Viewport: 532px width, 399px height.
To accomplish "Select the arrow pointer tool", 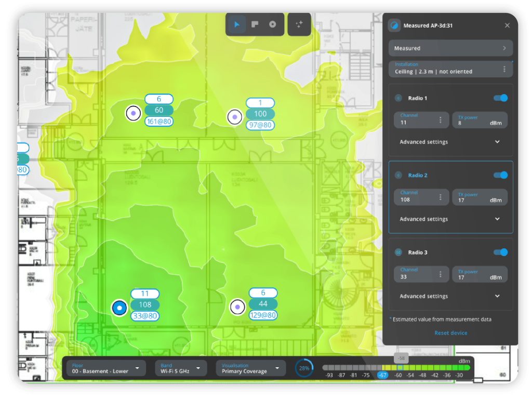I will [x=237, y=24].
